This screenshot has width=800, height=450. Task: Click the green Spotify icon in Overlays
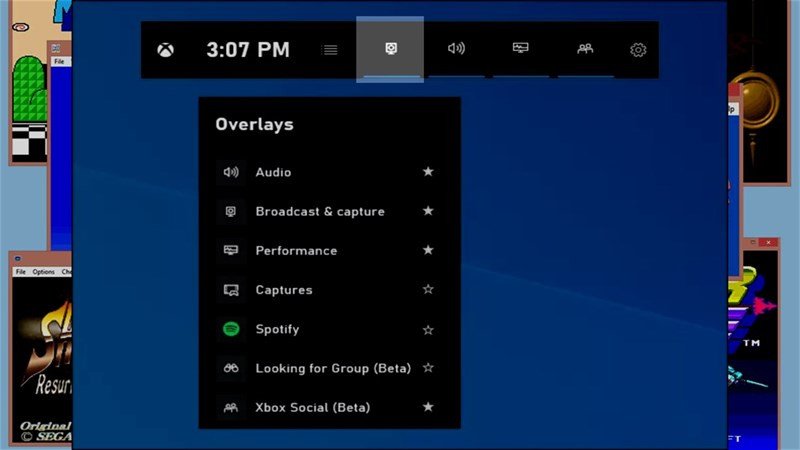coord(231,329)
